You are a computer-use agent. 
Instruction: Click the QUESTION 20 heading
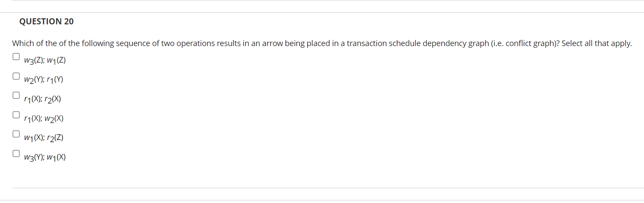click(47, 21)
